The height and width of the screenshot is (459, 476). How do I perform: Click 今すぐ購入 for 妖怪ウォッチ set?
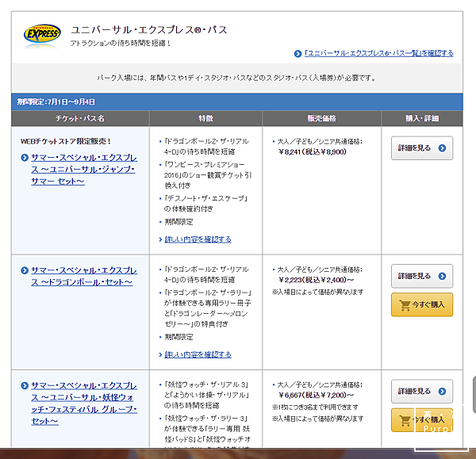point(422,420)
